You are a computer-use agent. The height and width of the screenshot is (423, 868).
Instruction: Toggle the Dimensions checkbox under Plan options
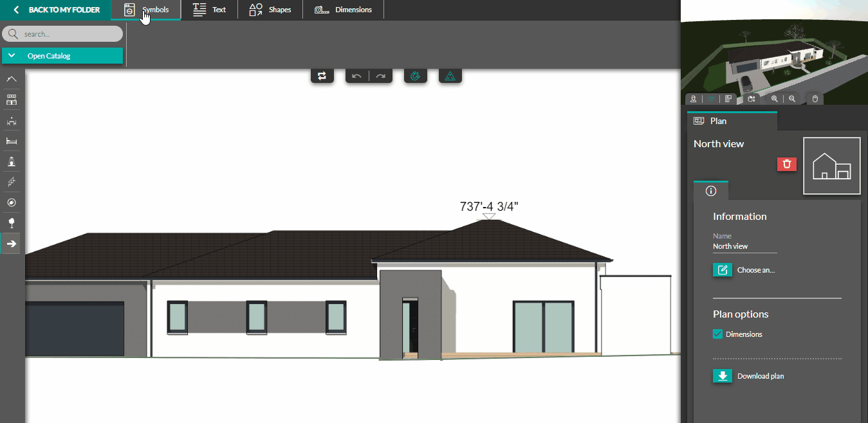(717, 334)
